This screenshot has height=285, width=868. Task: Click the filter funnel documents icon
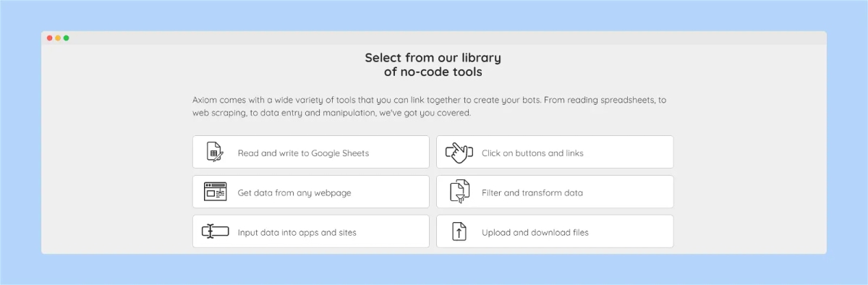[x=460, y=192]
